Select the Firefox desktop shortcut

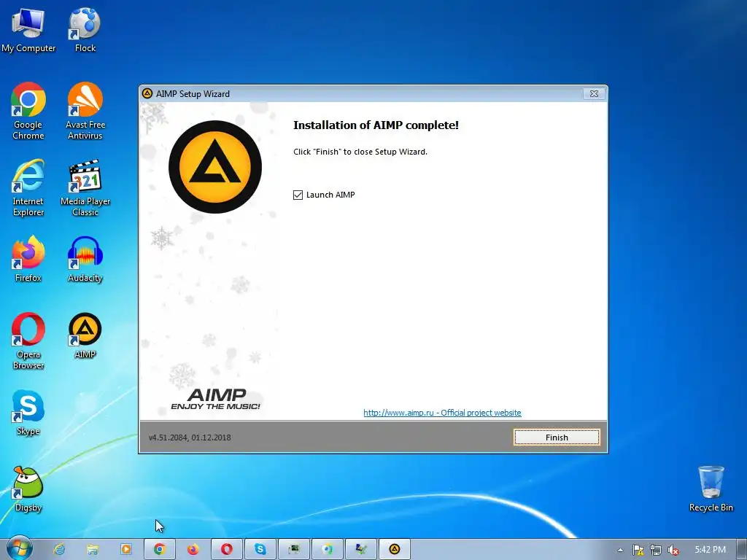point(28,259)
